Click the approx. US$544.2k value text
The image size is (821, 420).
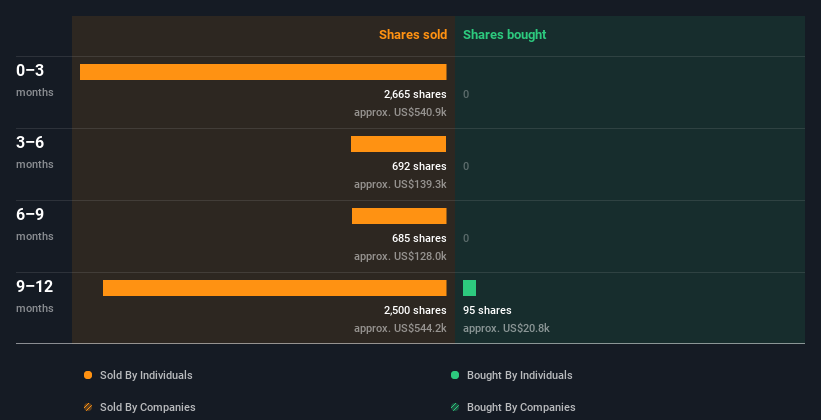tap(400, 328)
